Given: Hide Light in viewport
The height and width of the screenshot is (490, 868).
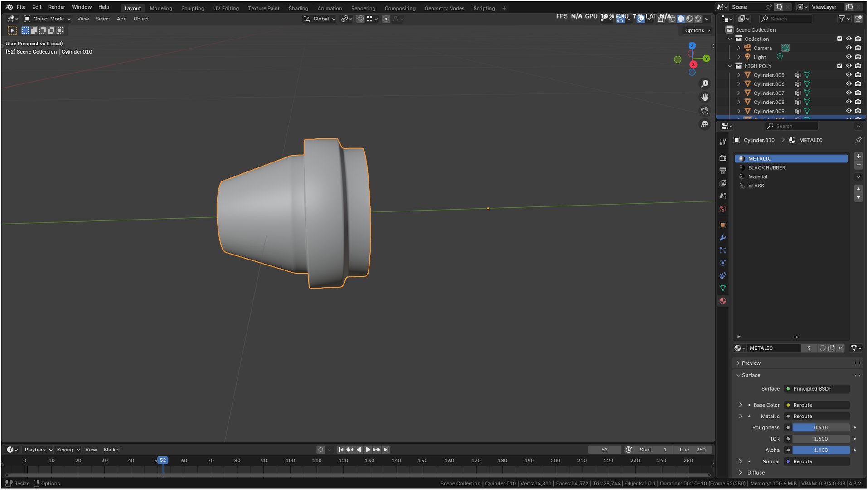Looking at the screenshot, I should tap(849, 57).
